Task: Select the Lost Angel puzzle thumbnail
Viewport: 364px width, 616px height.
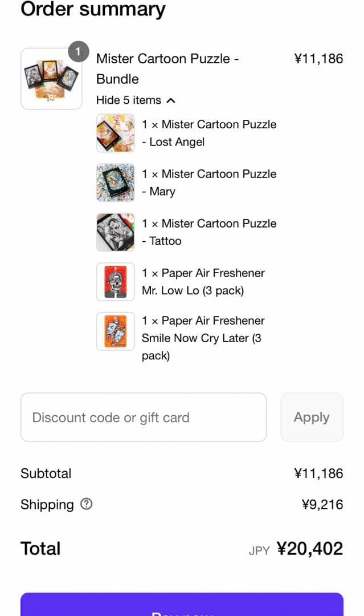Action: tap(116, 133)
